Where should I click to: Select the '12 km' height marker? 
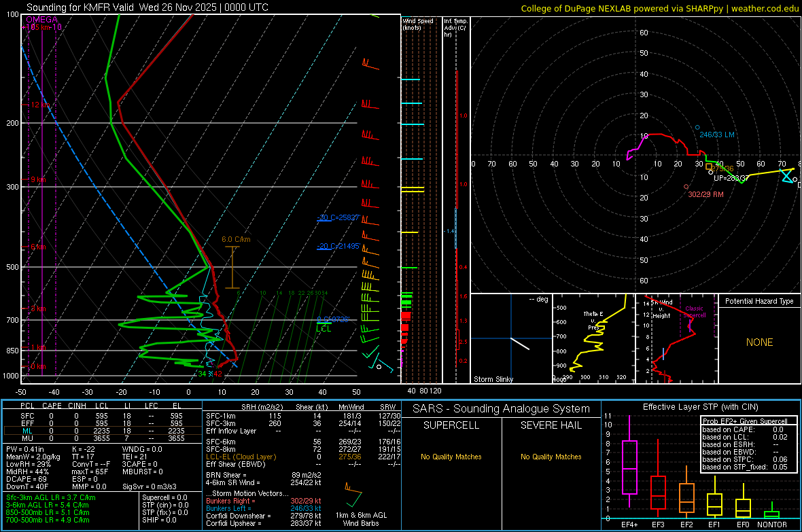pos(40,105)
